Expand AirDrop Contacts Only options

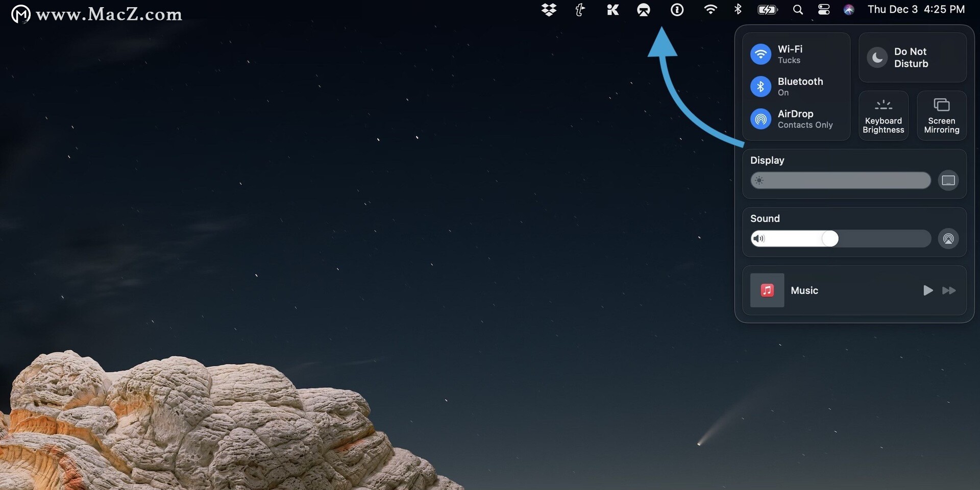(x=805, y=119)
